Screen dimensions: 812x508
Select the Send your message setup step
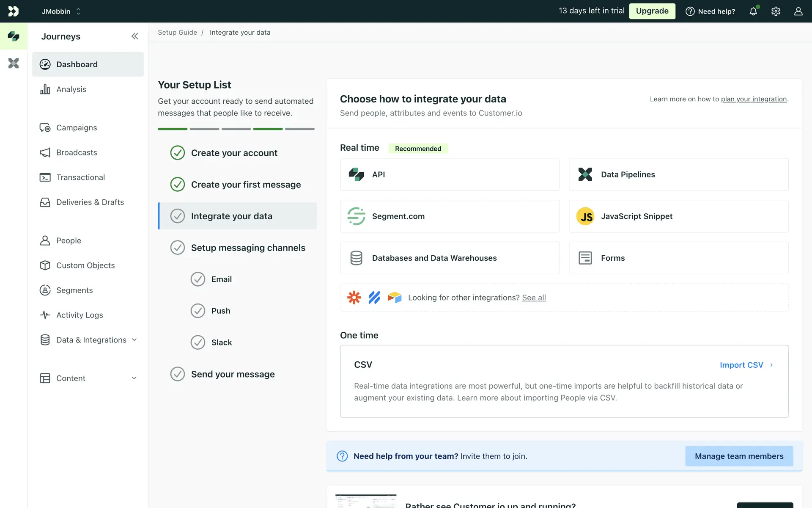pos(233,374)
